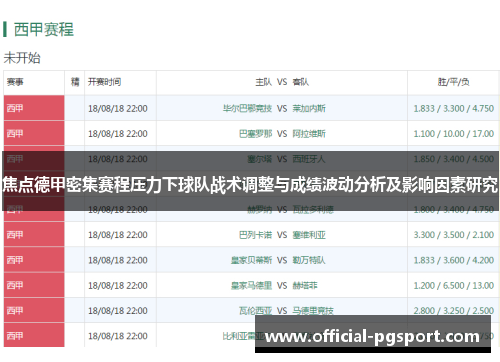This screenshot has width=500, height=362.
Task: Select the 1.100 home-win odds for 巴塞罗那
Action: (x=424, y=134)
